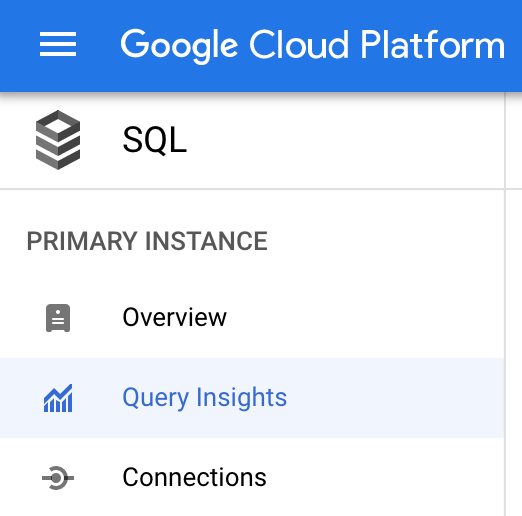Click the word Google in header

pyautogui.click(x=179, y=46)
